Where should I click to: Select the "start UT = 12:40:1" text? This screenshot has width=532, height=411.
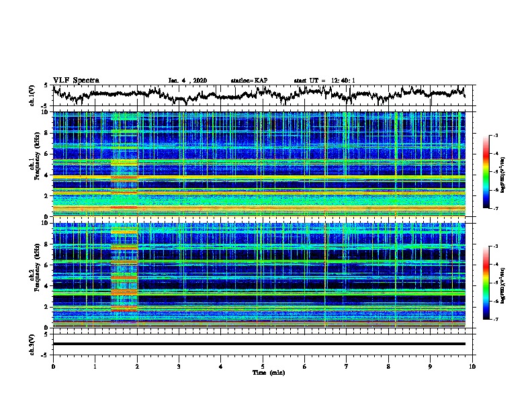324,81
